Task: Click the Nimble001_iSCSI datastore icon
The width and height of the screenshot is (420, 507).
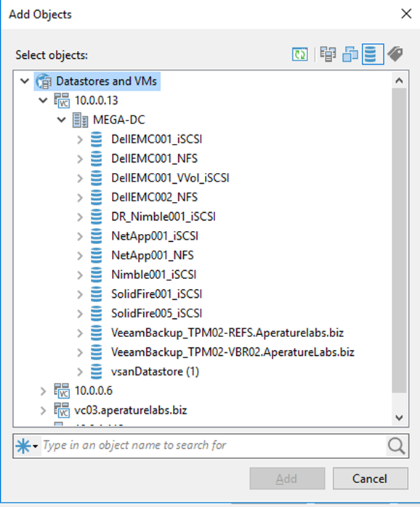Action: (x=96, y=275)
